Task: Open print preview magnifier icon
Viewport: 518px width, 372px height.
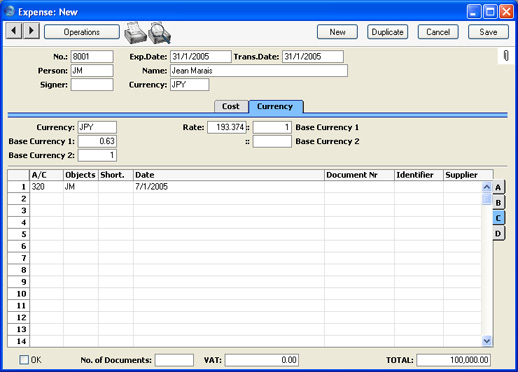Action: tap(160, 33)
